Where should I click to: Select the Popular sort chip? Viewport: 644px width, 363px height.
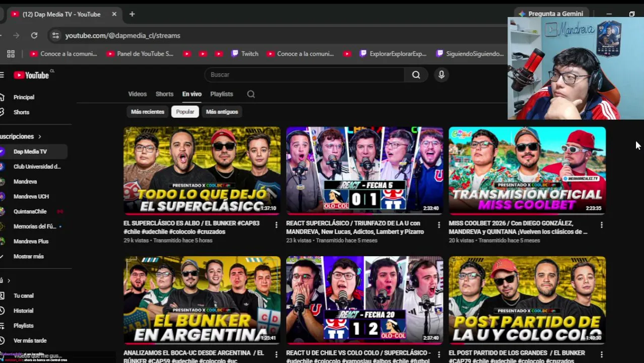tap(185, 112)
